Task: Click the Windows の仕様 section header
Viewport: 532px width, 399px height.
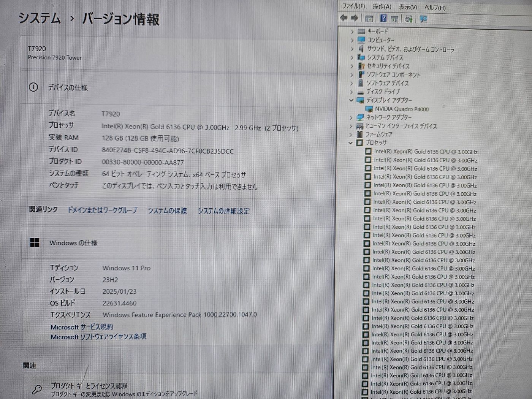Action: click(x=177, y=243)
